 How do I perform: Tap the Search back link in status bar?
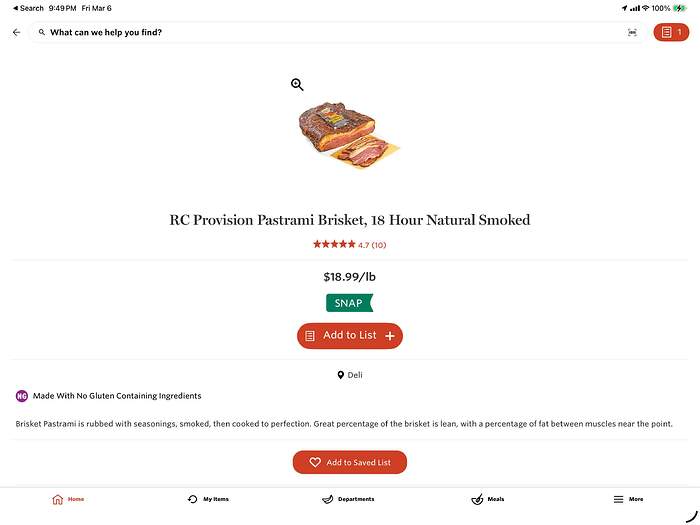[x=28, y=8]
